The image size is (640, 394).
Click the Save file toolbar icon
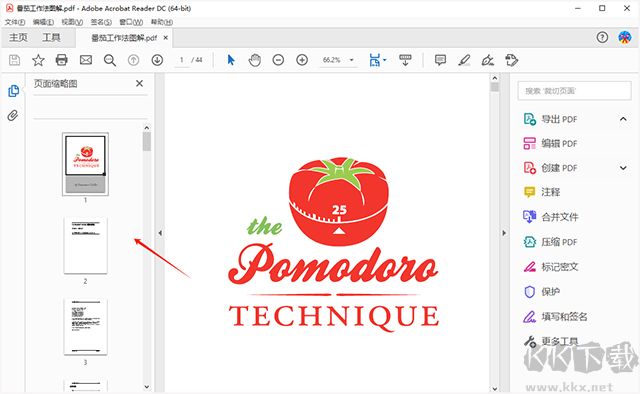[x=15, y=60]
